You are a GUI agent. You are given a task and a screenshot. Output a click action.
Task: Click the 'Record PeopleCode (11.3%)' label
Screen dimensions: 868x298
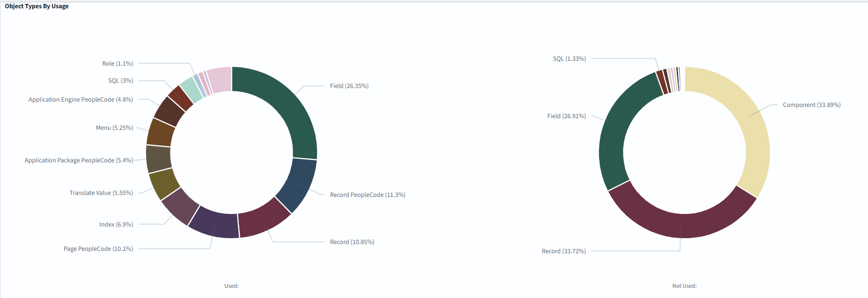[367, 195]
